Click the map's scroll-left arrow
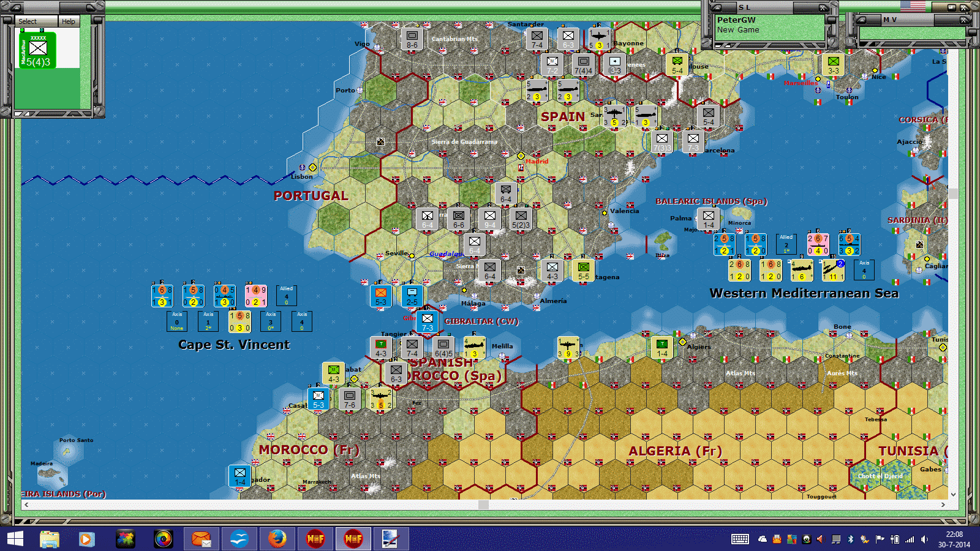Image resolution: width=980 pixels, height=551 pixels. (26, 505)
